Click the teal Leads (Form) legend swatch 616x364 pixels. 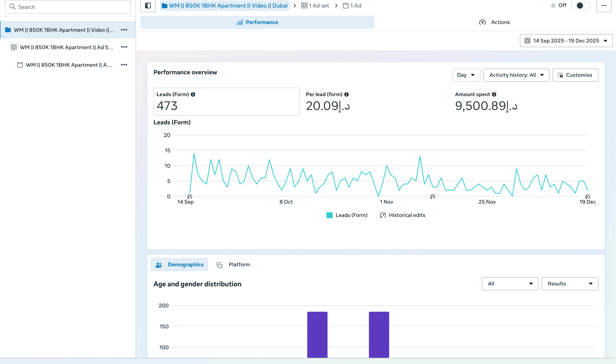coord(329,215)
